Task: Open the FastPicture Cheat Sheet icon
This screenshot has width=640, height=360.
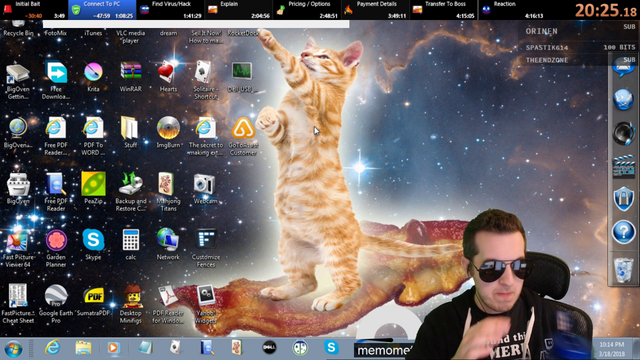Action: pyautogui.click(x=18, y=296)
